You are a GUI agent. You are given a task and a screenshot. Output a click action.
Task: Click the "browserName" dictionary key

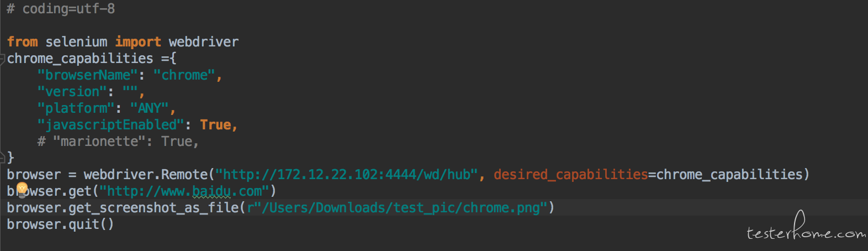pyautogui.click(x=87, y=75)
